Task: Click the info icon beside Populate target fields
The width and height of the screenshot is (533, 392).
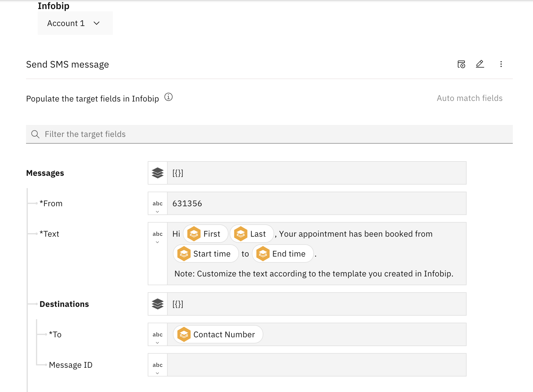Action: 169,97
